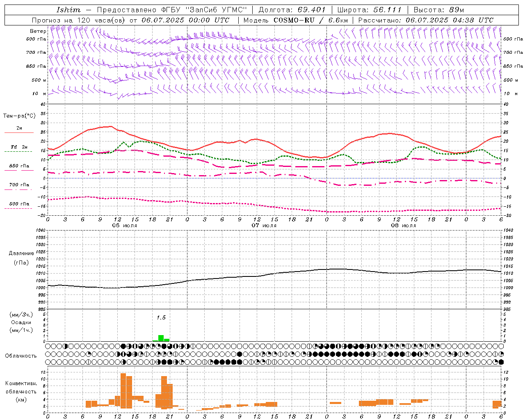This screenshot has height=420, width=525.
Task: Click the "850 гПа" temperature legend entry
Action: tap(19, 166)
